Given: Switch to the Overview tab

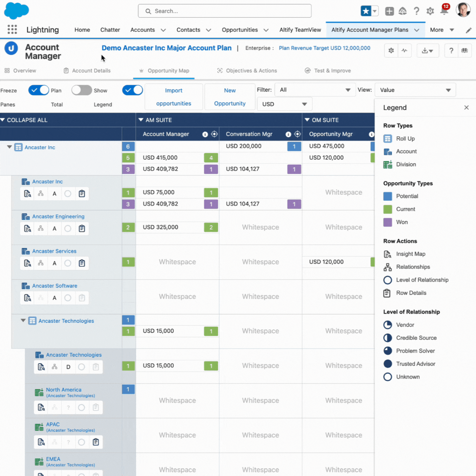Looking at the screenshot, I should [20, 71].
